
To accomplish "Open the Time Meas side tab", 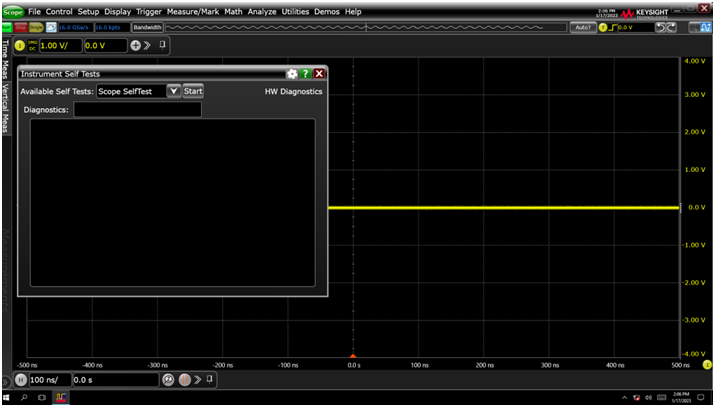I will (x=5, y=60).
